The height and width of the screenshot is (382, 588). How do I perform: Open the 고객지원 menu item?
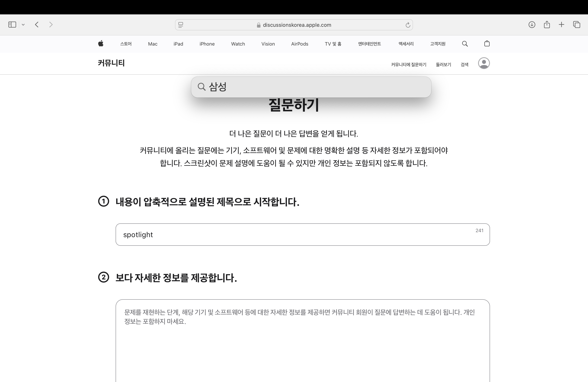pos(438,44)
